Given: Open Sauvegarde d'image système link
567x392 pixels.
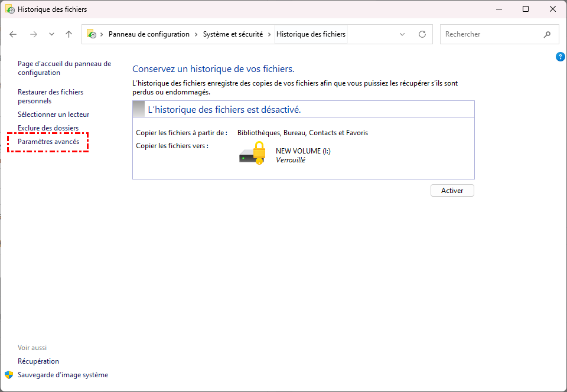Looking at the screenshot, I should [x=63, y=375].
